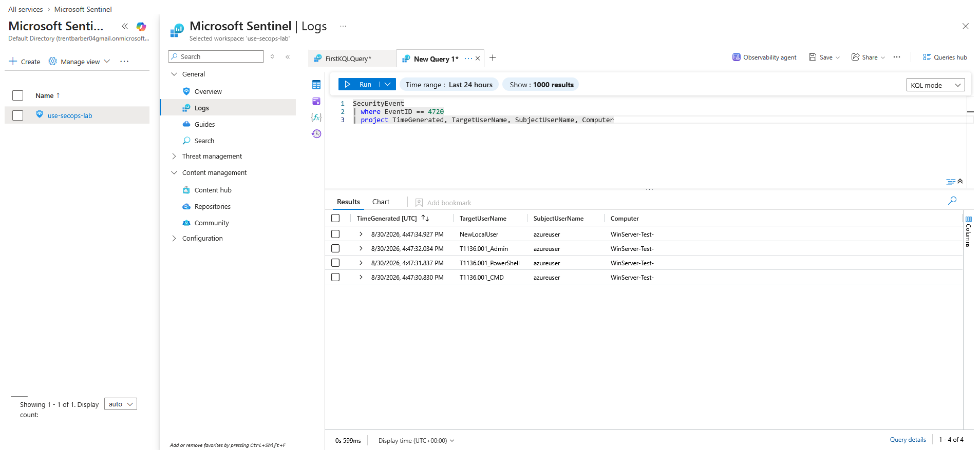Switch to the Chart tab
Image resolution: width=980 pixels, height=450 pixels.
click(381, 202)
